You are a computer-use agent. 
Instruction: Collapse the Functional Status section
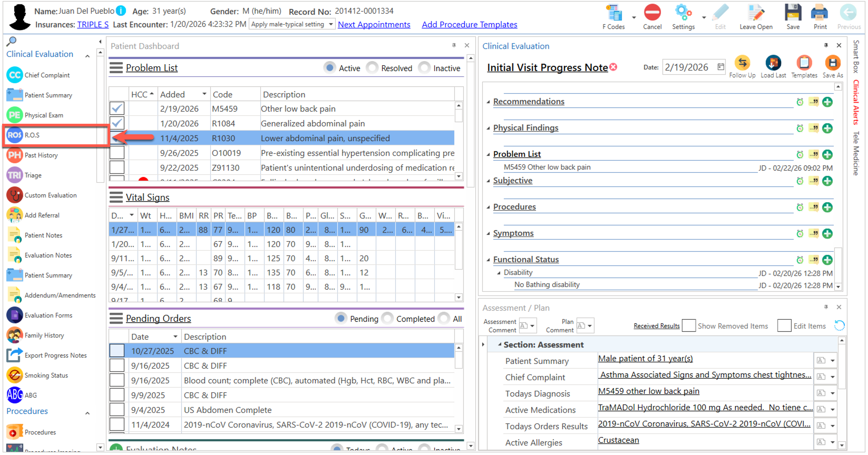pyautogui.click(x=488, y=260)
